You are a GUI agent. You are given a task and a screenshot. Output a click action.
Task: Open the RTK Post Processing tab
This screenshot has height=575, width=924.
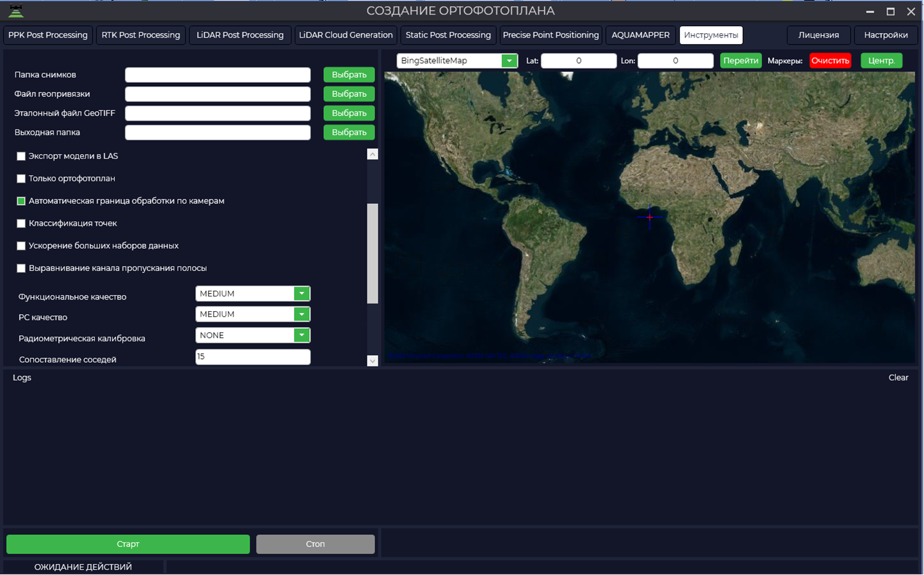coord(141,35)
